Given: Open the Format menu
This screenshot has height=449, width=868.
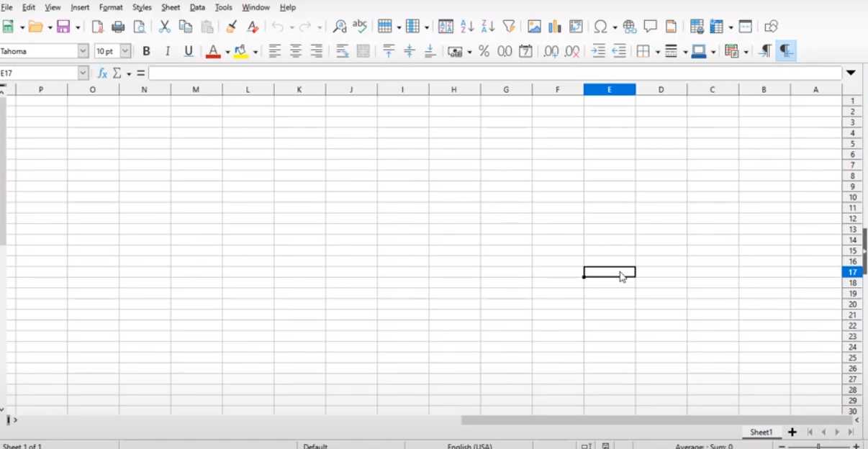Looking at the screenshot, I should coord(111,7).
